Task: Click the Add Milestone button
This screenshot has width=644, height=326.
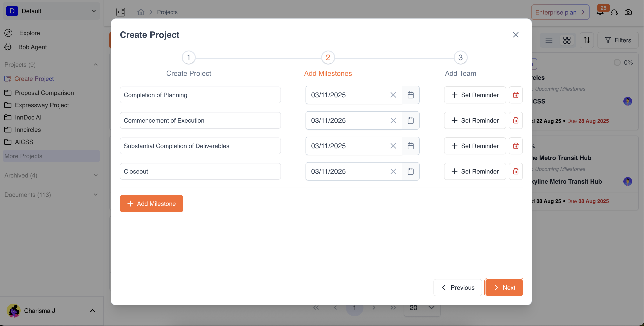Action: pyautogui.click(x=151, y=204)
